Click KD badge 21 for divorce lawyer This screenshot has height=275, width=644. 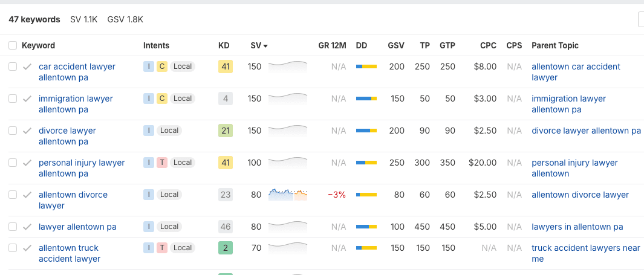pyautogui.click(x=225, y=131)
